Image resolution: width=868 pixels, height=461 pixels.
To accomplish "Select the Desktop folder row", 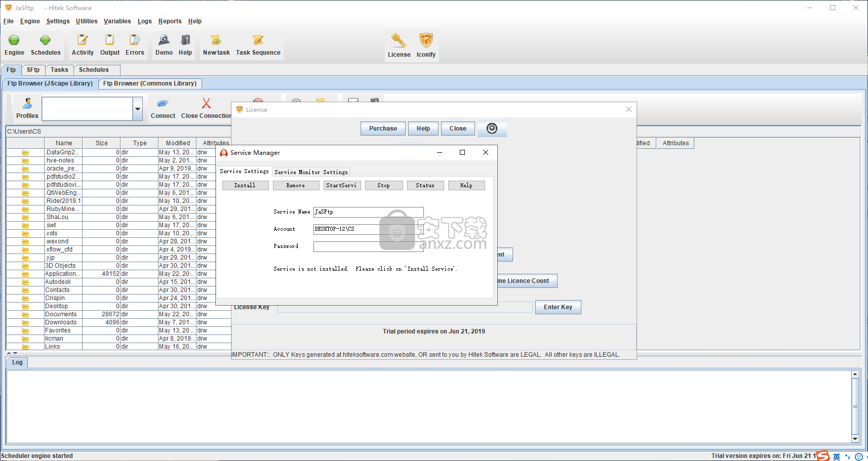I will point(119,306).
